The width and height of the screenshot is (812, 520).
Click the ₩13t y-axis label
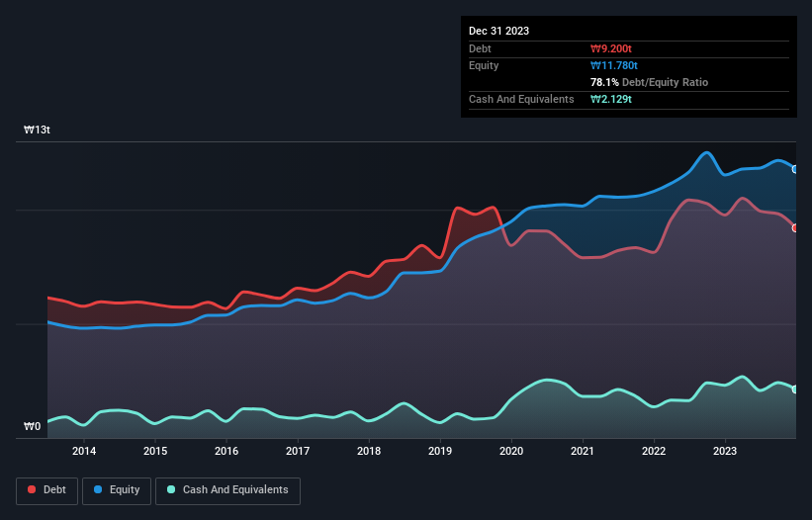pos(37,130)
